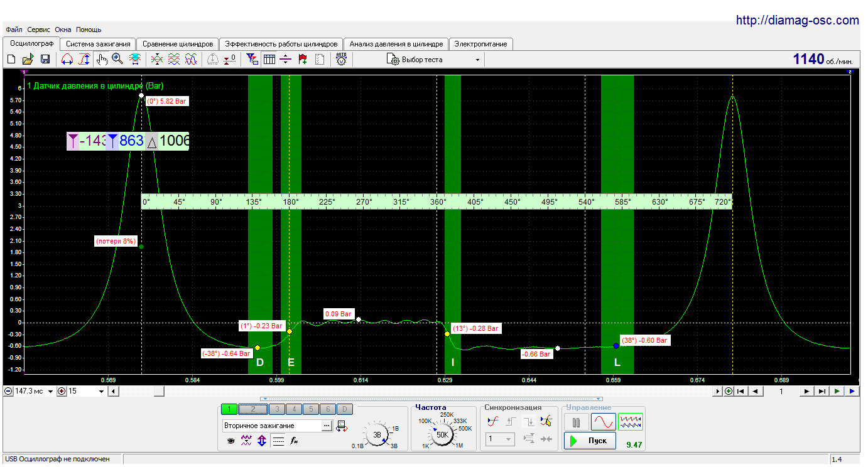The image size is (868, 467).
Task: Select the red sine wave mode
Action: click(603, 422)
